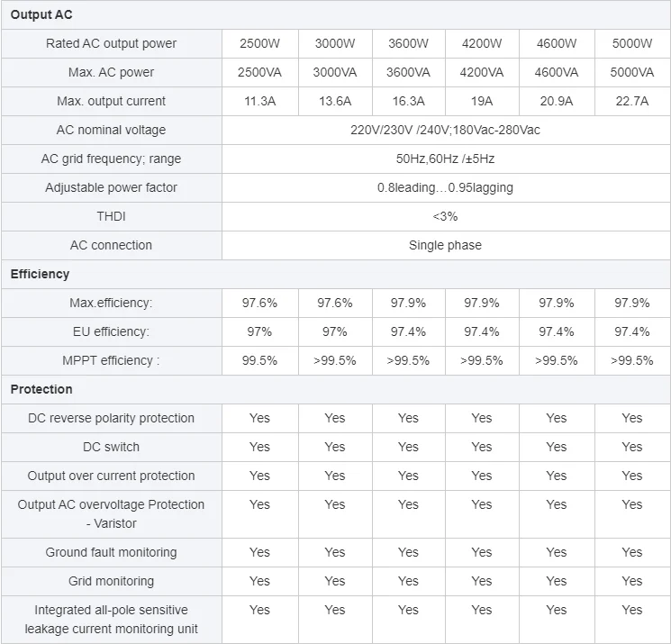Click the 5000W rated output power cell
Image resolution: width=671 pixels, height=644 pixels.
tap(631, 43)
